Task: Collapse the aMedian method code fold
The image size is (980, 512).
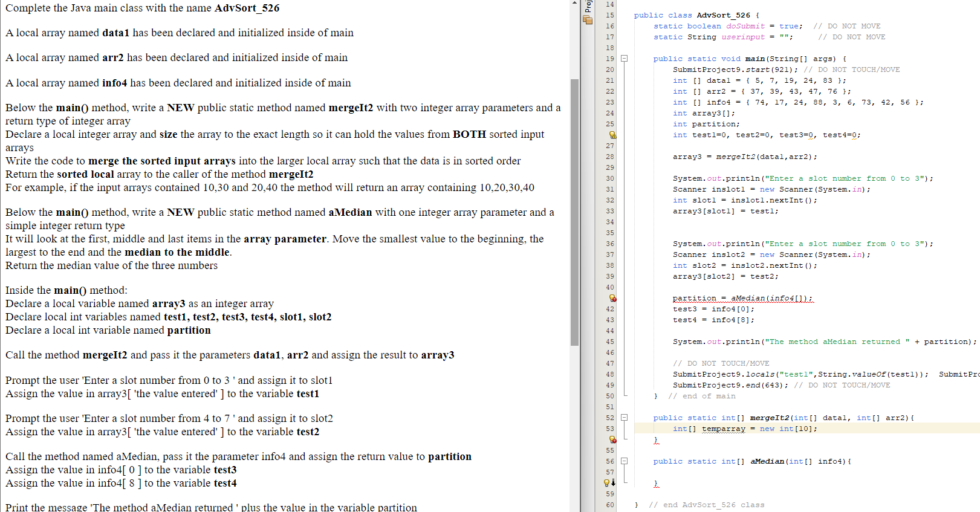Action: [625, 461]
